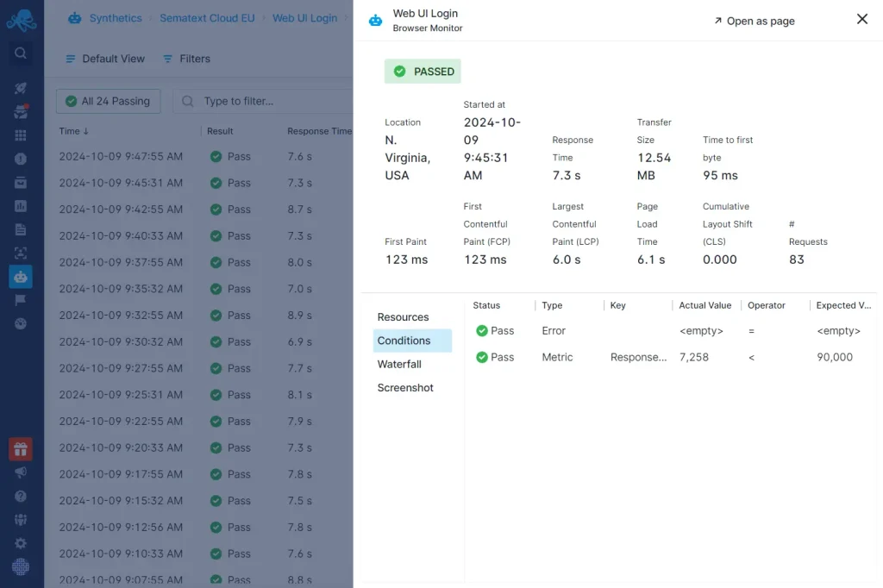Click the Sematext octopus logo
883x588 pixels.
(22, 21)
